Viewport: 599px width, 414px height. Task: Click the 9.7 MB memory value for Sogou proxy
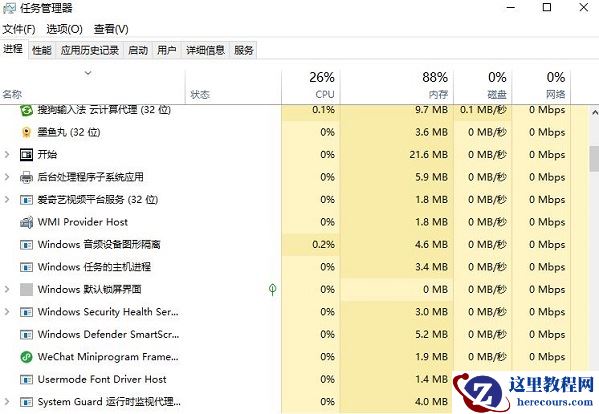431,110
